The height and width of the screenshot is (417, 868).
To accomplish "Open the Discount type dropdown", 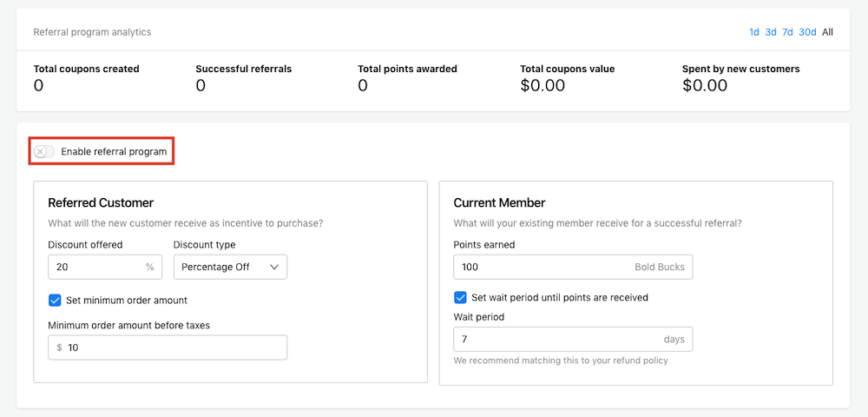I will (x=230, y=267).
